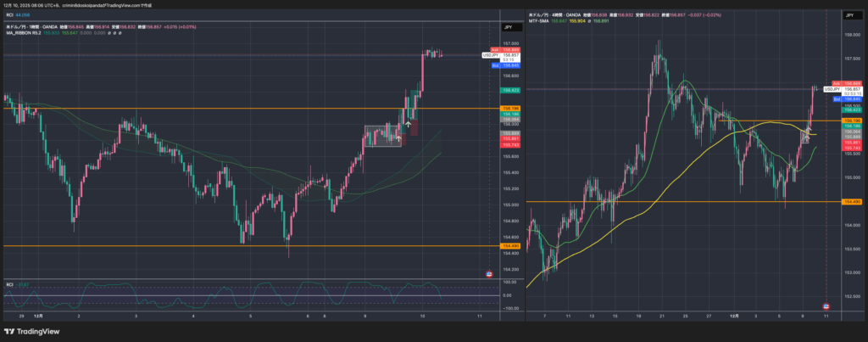Select the orange 154.490 horizontal line on right chart
The image size is (868, 342).
[678, 202]
